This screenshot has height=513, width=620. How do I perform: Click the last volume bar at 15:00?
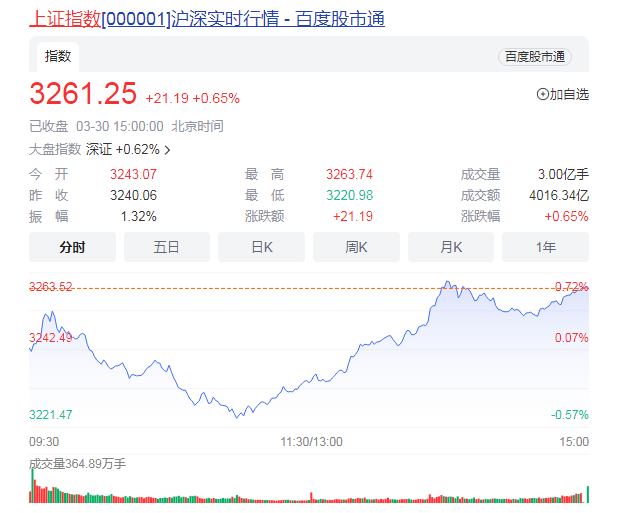(587, 492)
